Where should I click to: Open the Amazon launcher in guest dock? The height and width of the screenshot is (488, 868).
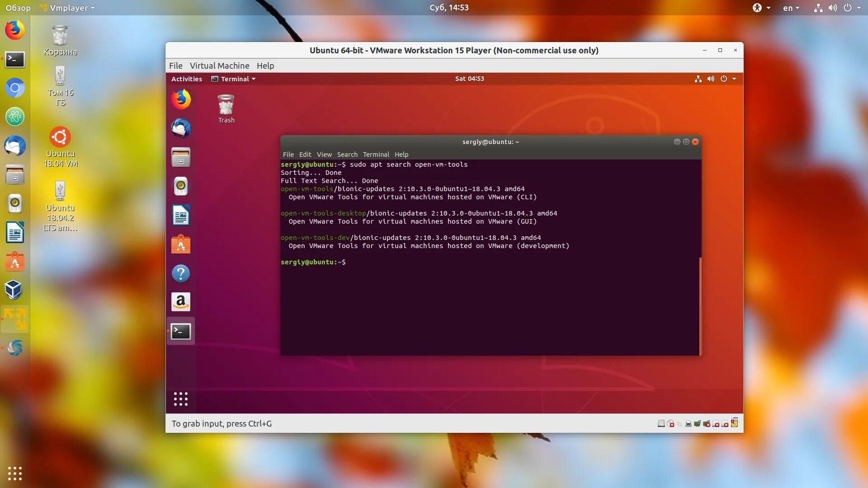pyautogui.click(x=181, y=302)
